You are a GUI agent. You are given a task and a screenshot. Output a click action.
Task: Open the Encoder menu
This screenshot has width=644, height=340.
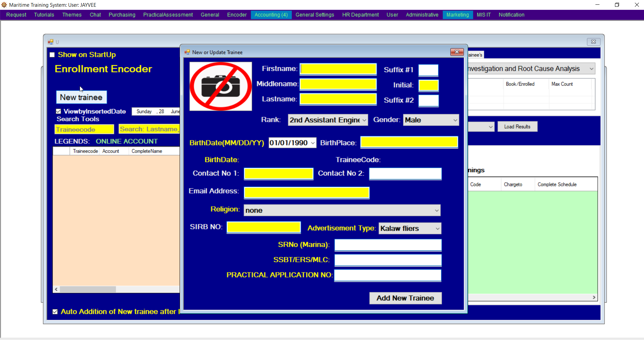pyautogui.click(x=237, y=15)
